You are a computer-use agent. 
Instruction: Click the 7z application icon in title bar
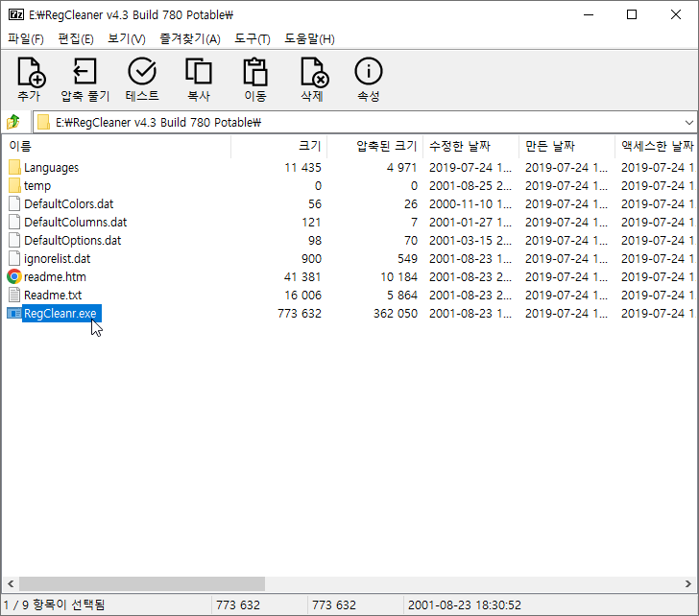pyautogui.click(x=16, y=14)
